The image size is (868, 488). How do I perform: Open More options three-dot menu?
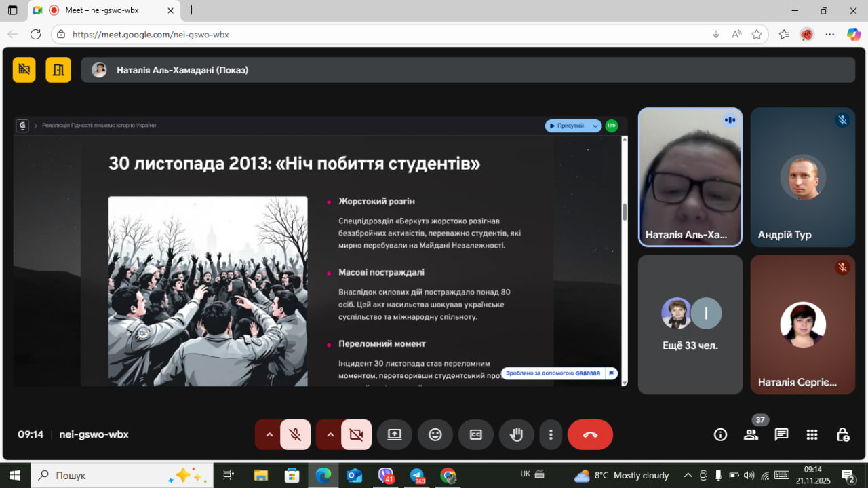coord(551,435)
